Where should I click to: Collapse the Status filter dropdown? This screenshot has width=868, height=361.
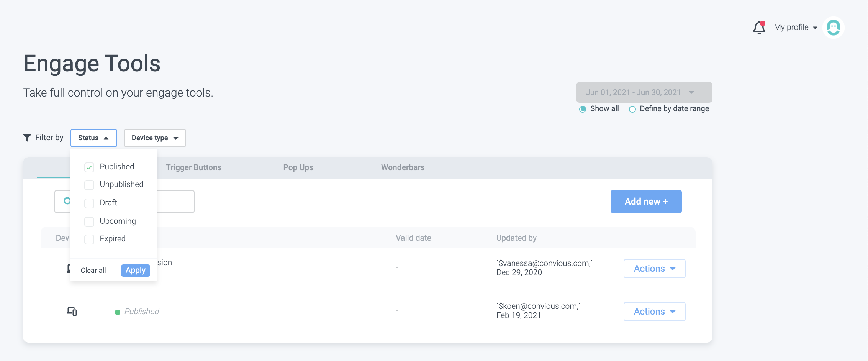click(94, 138)
